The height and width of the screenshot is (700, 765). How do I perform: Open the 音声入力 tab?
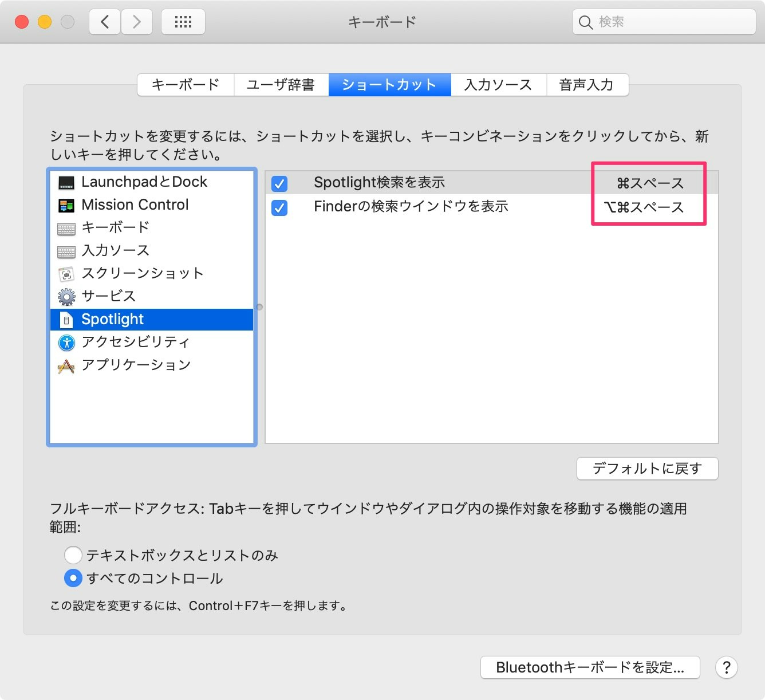[587, 85]
